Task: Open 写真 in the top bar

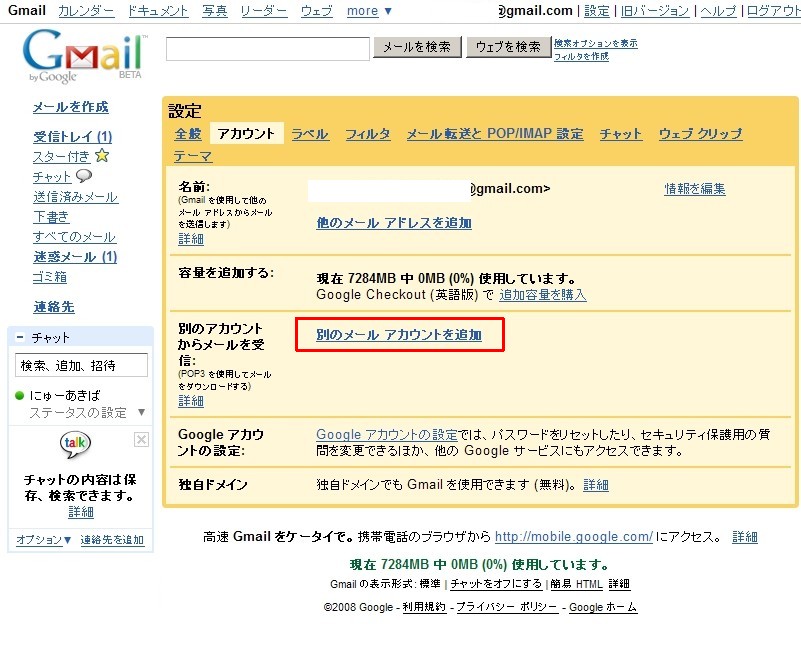Action: point(215,11)
